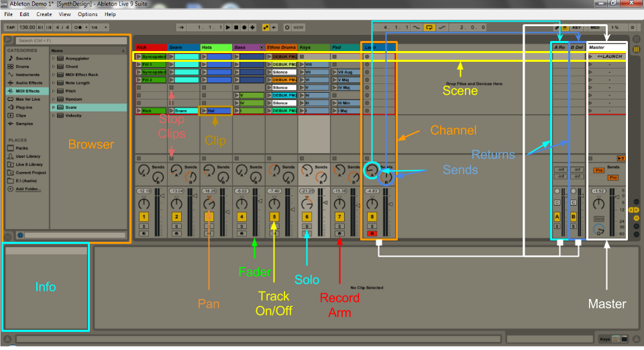This screenshot has width=644, height=350.
Task: Click the NEW scene button
Action: tap(299, 28)
